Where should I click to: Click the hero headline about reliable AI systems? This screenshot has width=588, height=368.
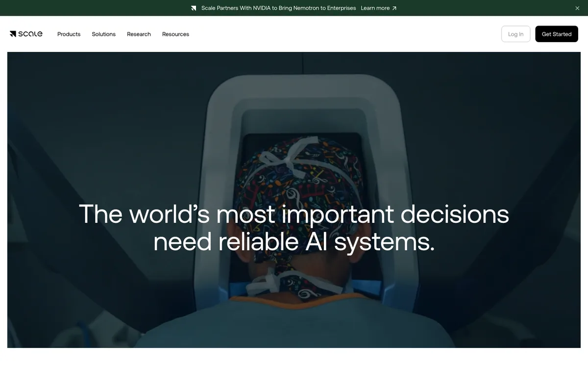click(x=294, y=228)
